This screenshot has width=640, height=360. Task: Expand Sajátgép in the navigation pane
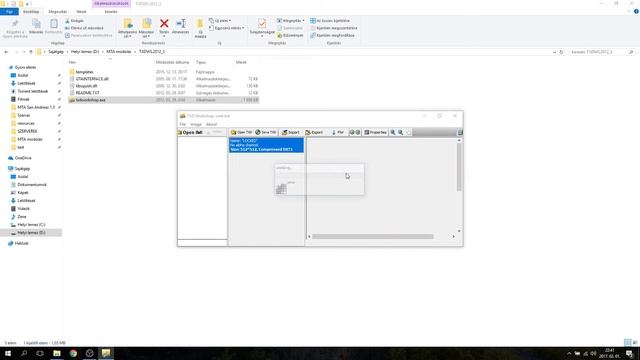5,169
